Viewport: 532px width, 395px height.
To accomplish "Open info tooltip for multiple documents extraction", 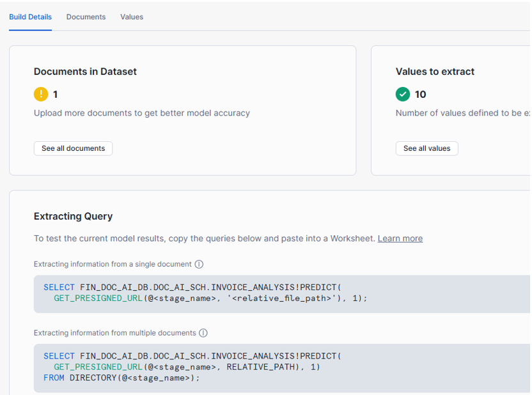I will click(203, 333).
